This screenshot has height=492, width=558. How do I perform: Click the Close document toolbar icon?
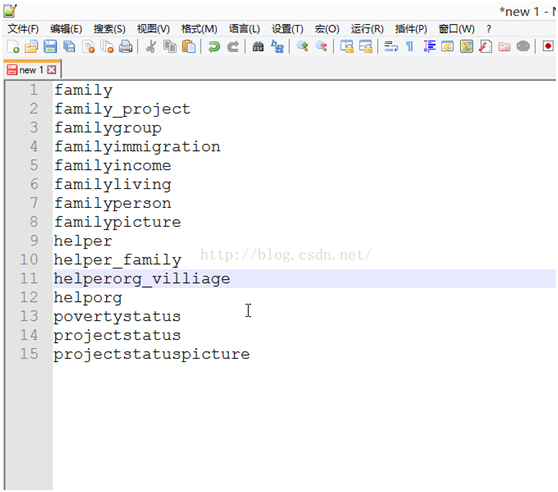(x=88, y=47)
